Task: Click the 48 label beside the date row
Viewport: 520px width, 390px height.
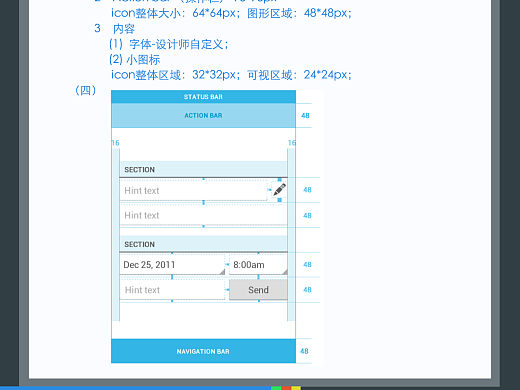Action: (307, 265)
